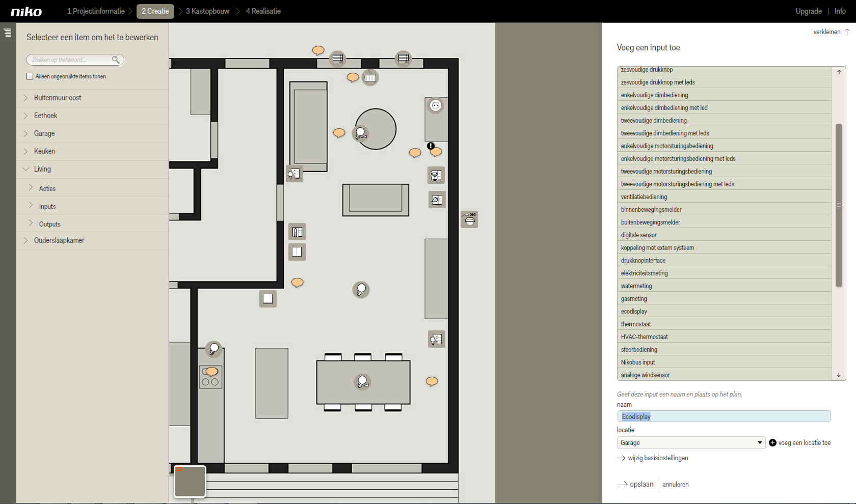Image resolution: width=856 pixels, height=504 pixels.
Task: Open the Info menu item
Action: (x=840, y=11)
